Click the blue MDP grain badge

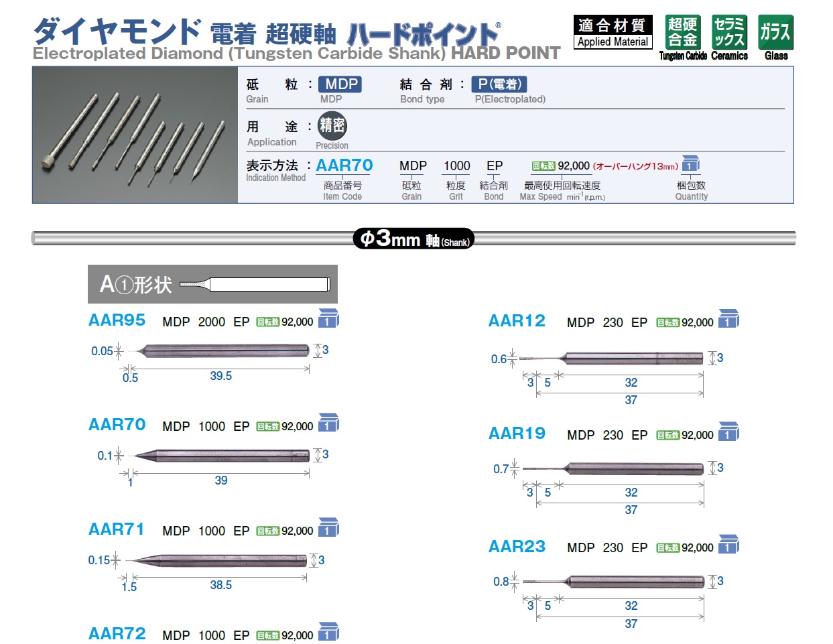pos(340,84)
